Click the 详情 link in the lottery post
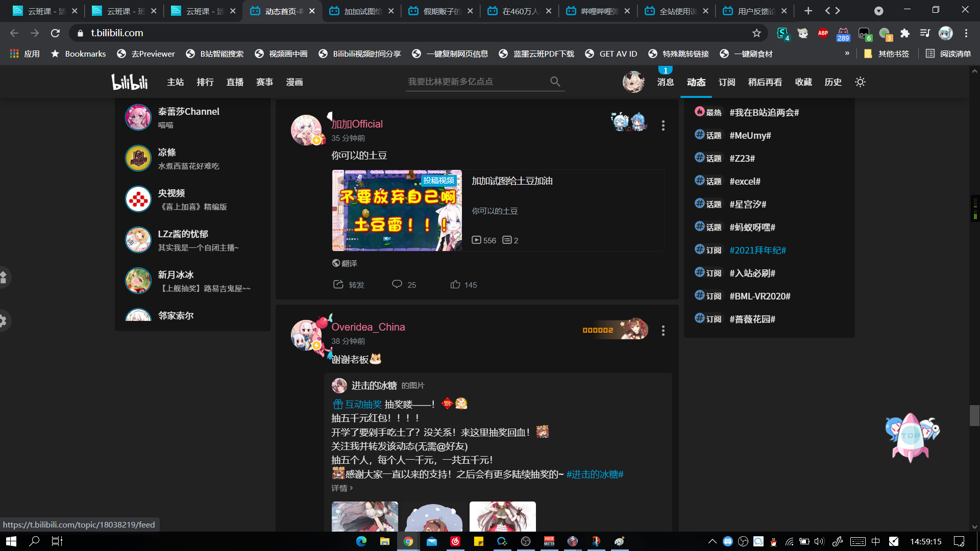The image size is (980, 551). pyautogui.click(x=340, y=488)
